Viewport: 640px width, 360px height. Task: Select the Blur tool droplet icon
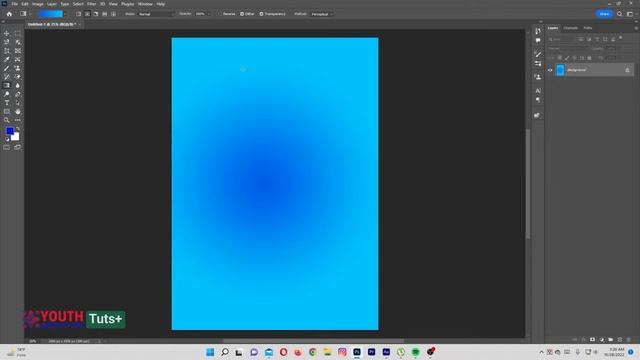pos(18,85)
